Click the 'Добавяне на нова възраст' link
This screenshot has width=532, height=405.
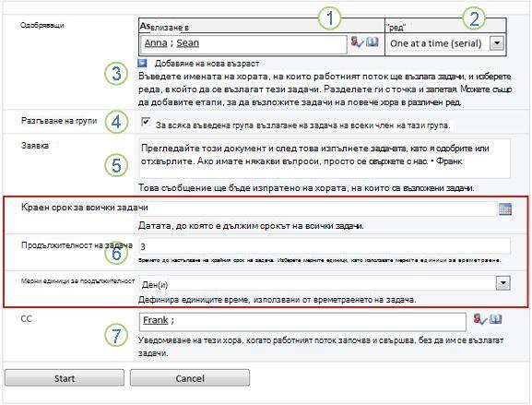click(207, 64)
